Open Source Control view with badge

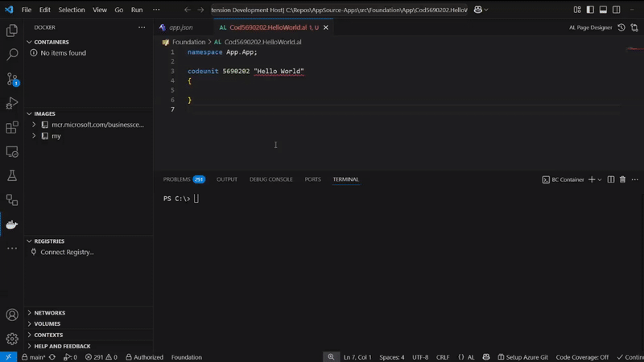click(x=12, y=79)
